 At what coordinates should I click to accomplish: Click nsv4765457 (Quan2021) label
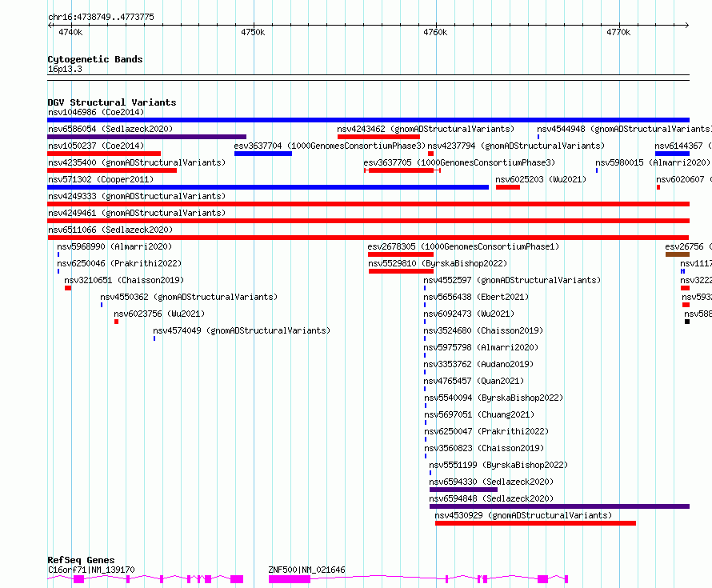pyautogui.click(x=474, y=381)
